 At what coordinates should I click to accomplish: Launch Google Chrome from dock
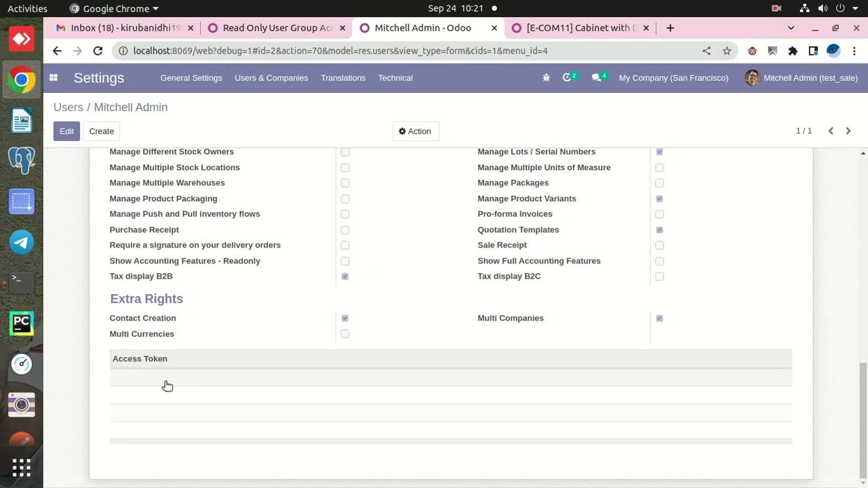[x=22, y=80]
